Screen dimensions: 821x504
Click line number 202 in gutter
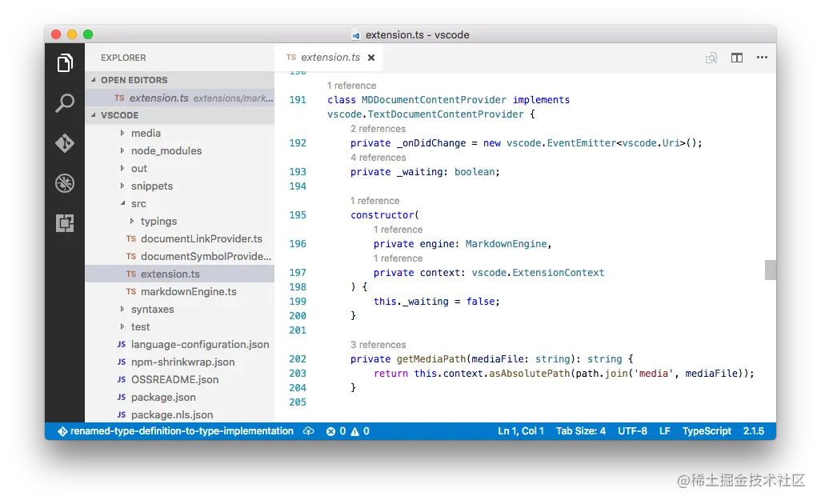click(298, 359)
